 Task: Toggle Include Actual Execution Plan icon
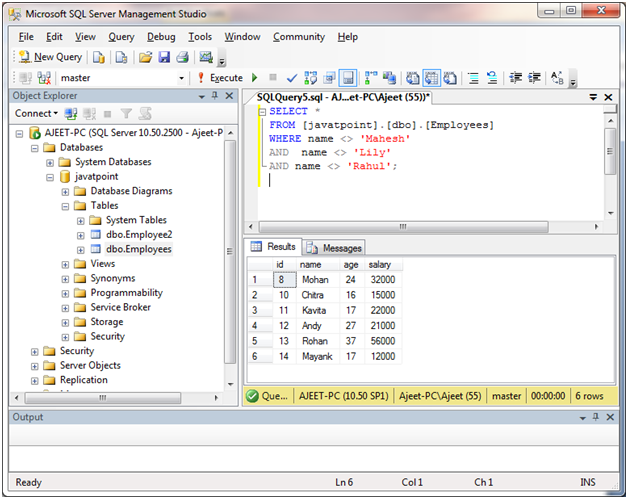(371, 78)
